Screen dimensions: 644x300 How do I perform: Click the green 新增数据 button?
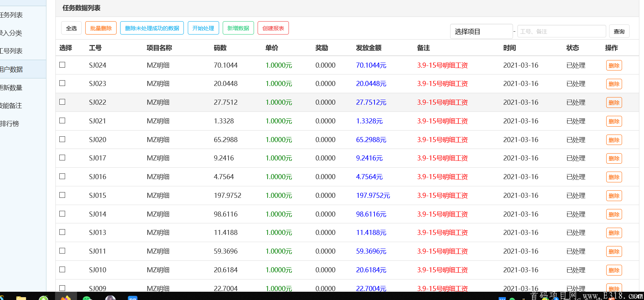(x=238, y=28)
